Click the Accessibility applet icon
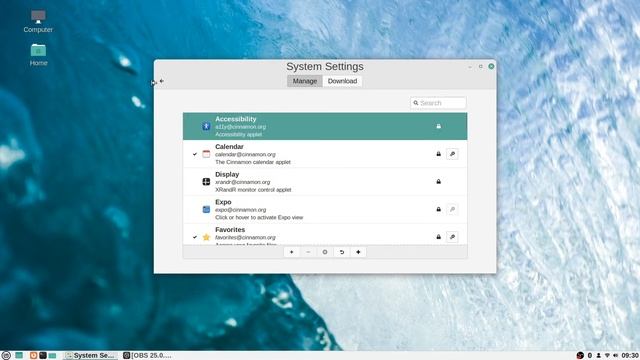 click(x=206, y=126)
